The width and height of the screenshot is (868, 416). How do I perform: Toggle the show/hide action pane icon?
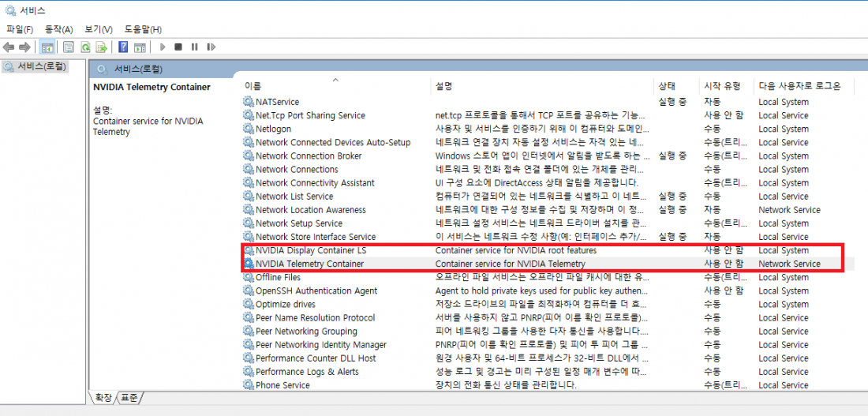[140, 47]
